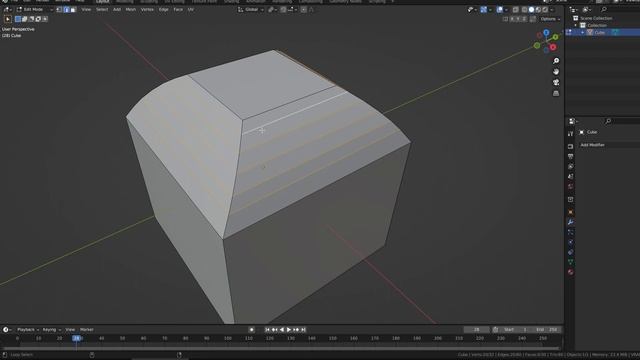Open the Render properties tab

(x=570, y=147)
